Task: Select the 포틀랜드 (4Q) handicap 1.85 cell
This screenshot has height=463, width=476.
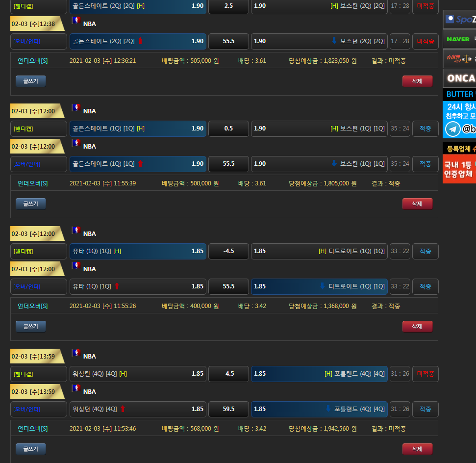Action: click(x=319, y=374)
